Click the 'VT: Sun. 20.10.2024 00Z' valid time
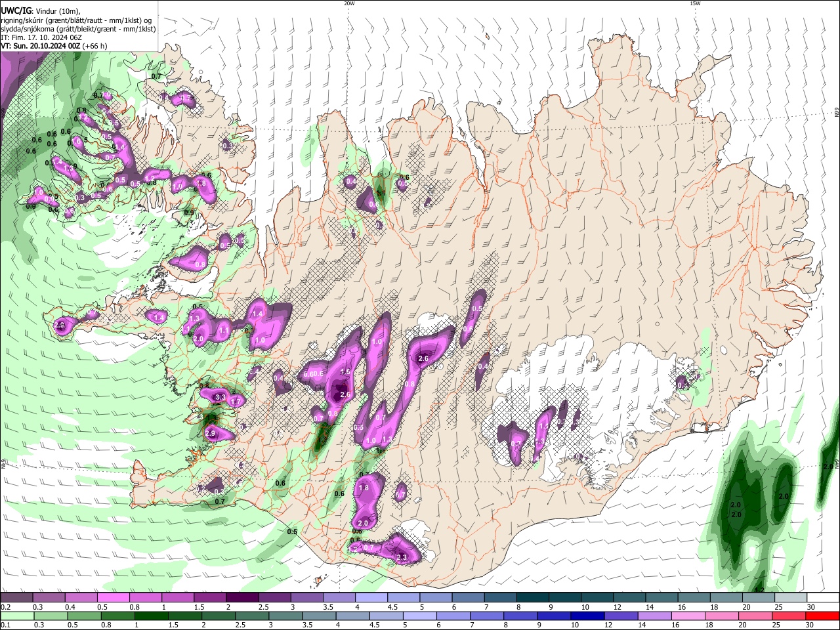Viewport: 840px width, 630px height. 41,46
